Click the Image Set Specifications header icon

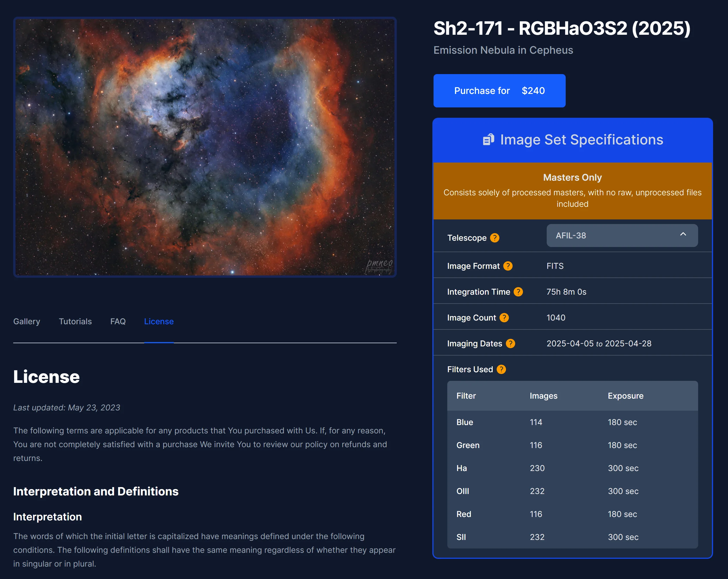point(488,140)
